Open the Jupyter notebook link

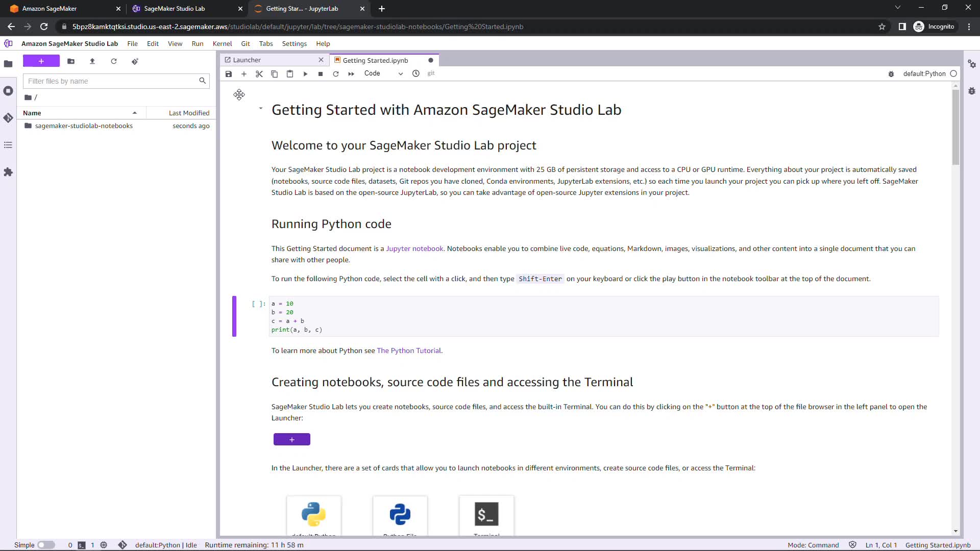pos(414,248)
